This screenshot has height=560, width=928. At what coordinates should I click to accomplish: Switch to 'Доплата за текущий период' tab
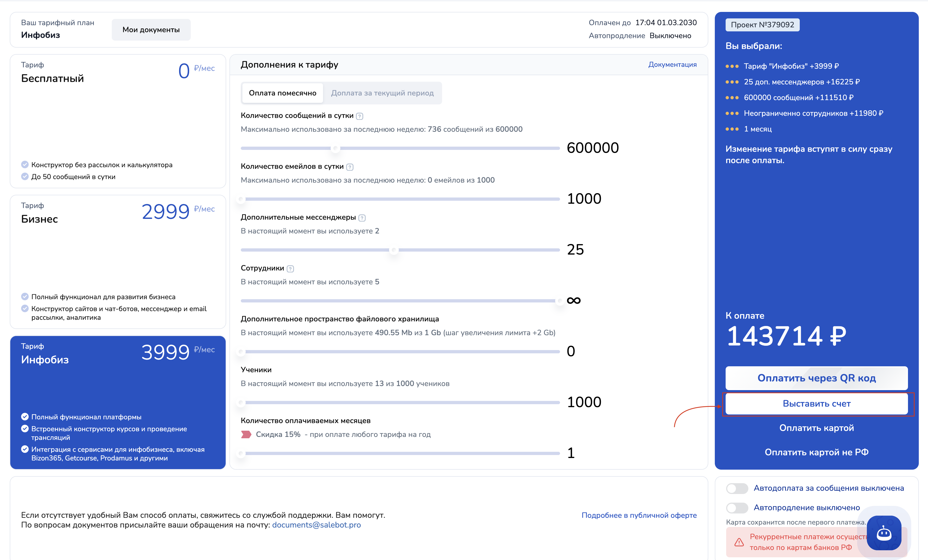click(x=382, y=93)
